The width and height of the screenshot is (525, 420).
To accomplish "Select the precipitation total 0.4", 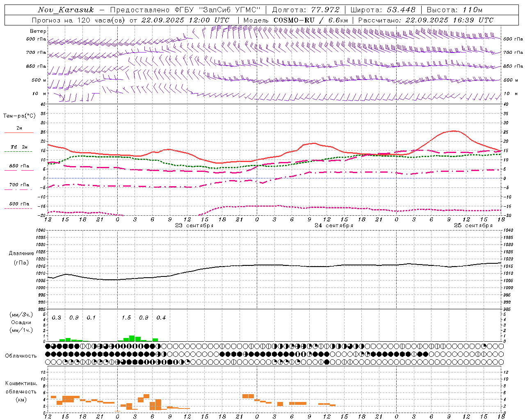I will 161,318.
